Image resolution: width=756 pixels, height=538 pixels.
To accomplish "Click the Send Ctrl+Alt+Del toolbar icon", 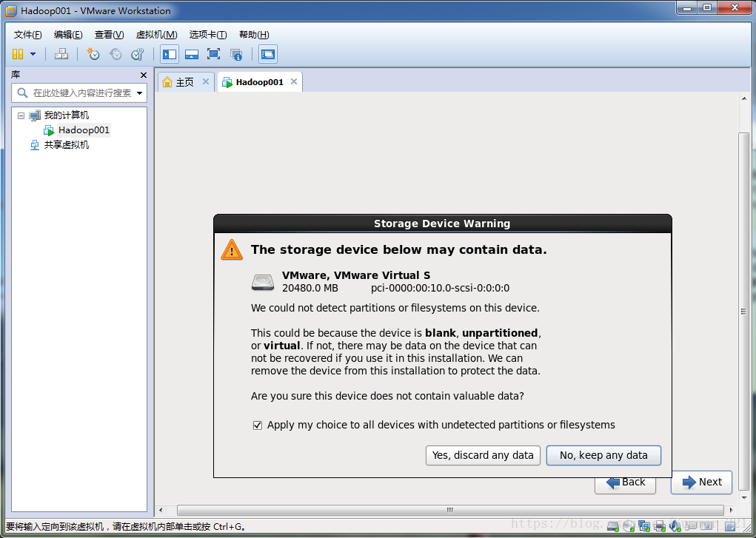I will (61, 54).
